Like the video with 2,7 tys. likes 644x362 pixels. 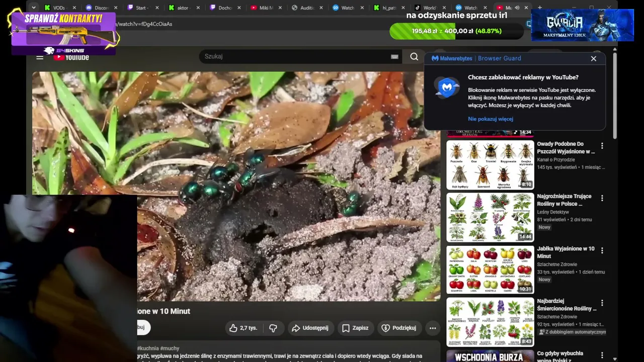click(244, 328)
